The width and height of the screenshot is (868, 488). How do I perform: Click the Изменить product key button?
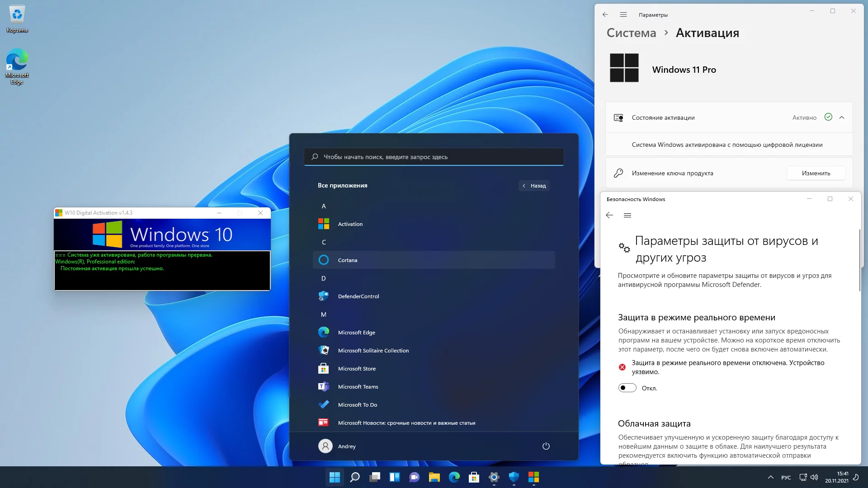coord(816,173)
